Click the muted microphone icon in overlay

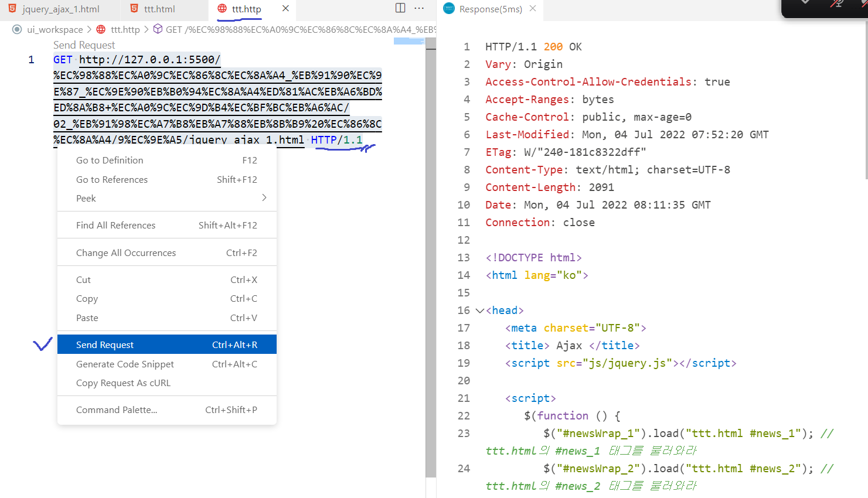[x=836, y=4]
